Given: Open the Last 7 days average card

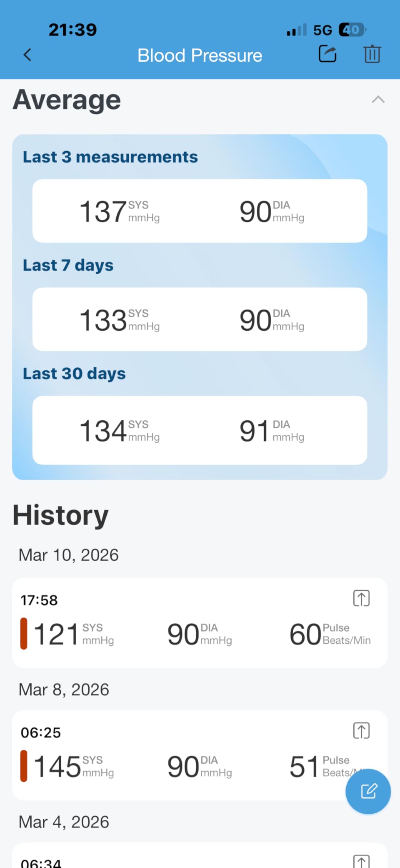Looking at the screenshot, I should tap(200, 319).
